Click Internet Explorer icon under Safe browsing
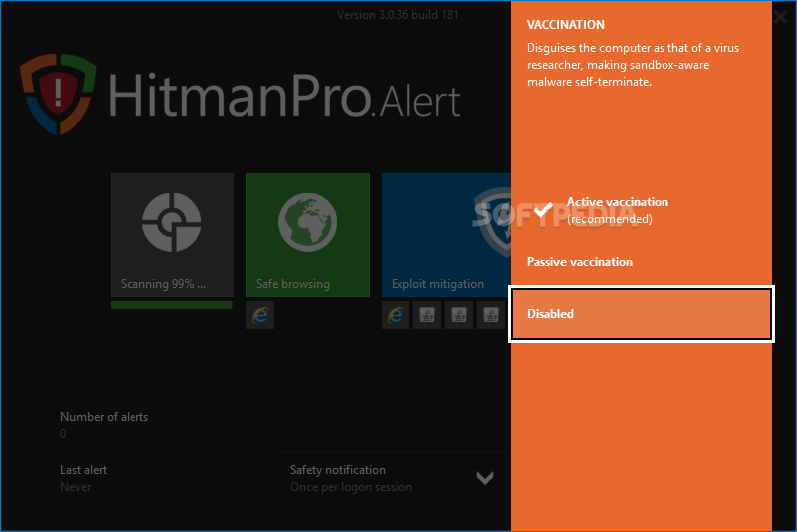 [x=260, y=315]
